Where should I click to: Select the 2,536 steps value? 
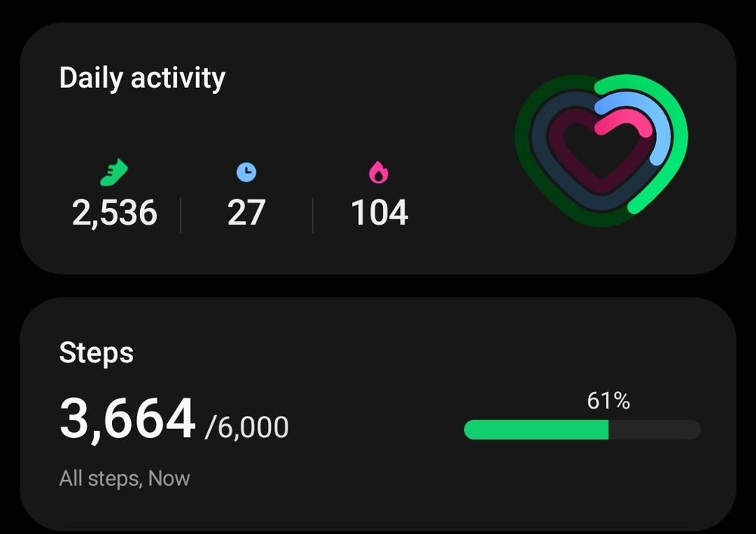click(114, 213)
